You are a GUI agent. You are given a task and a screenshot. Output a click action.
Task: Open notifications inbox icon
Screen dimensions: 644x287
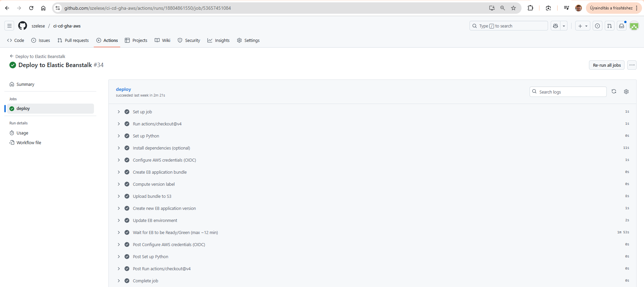[x=622, y=26]
